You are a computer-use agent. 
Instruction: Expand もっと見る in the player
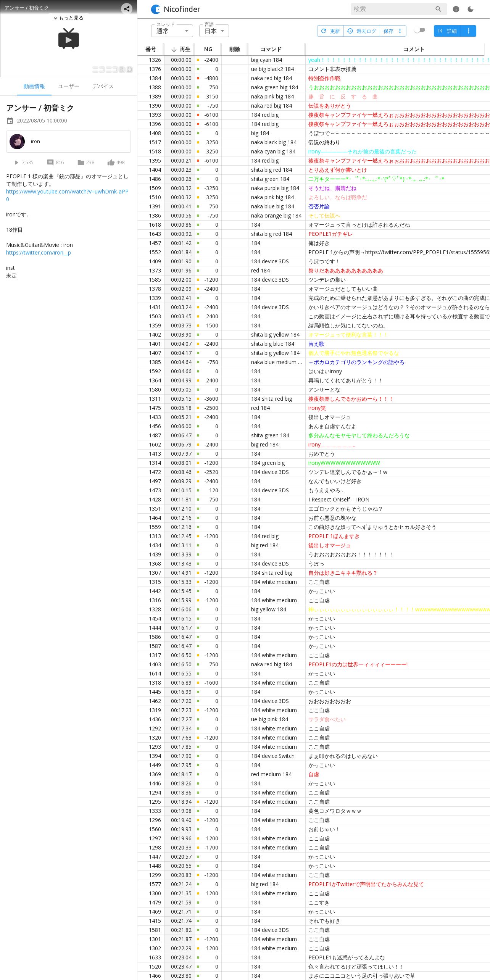(69, 18)
